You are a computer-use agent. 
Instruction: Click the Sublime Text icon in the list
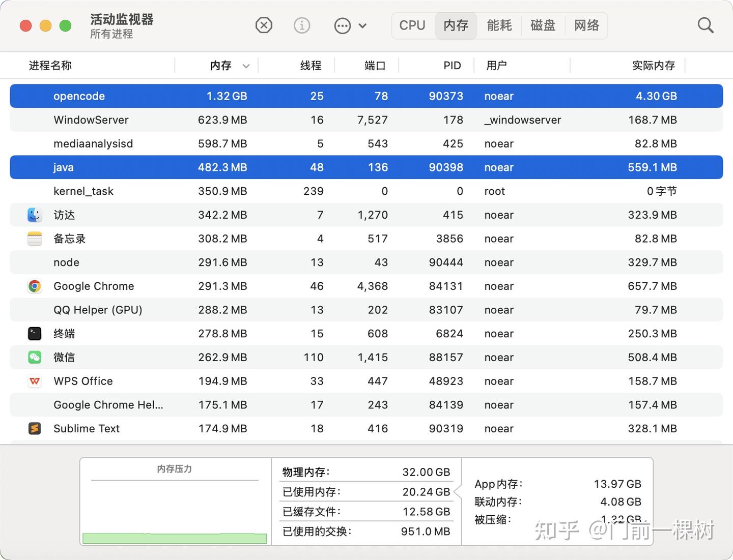point(35,428)
